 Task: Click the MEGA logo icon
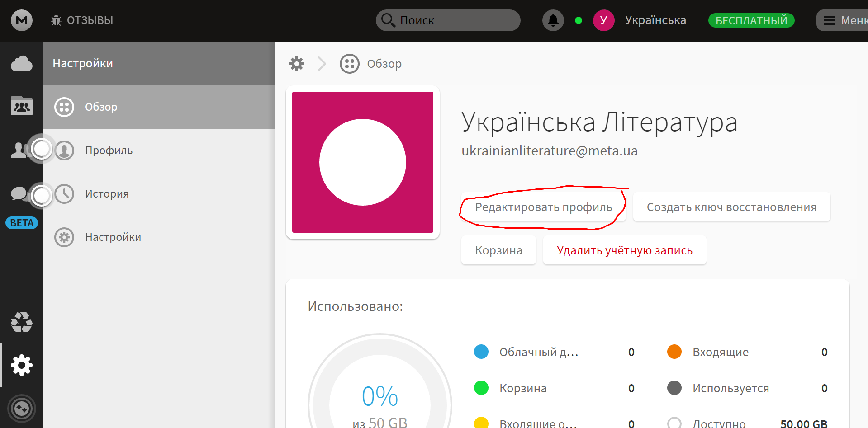pos(22,20)
